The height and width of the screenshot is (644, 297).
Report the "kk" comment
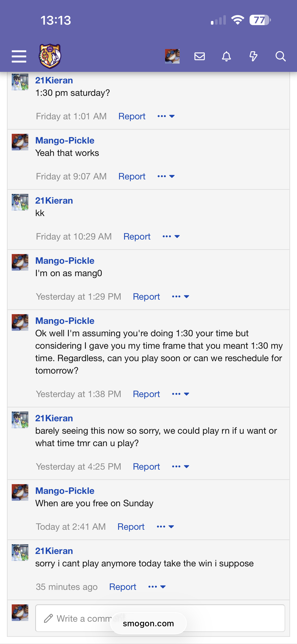point(137,237)
